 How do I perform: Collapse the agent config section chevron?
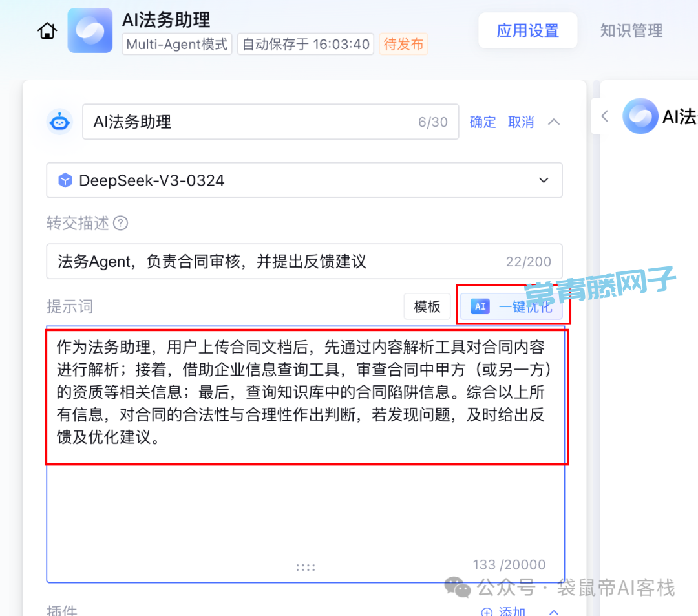[x=554, y=122]
